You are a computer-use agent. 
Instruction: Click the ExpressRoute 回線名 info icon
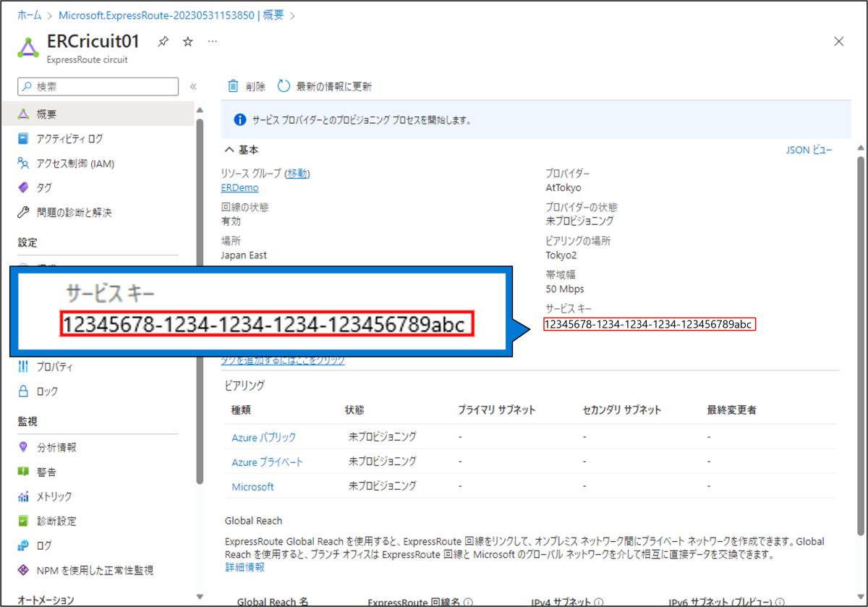468,602
